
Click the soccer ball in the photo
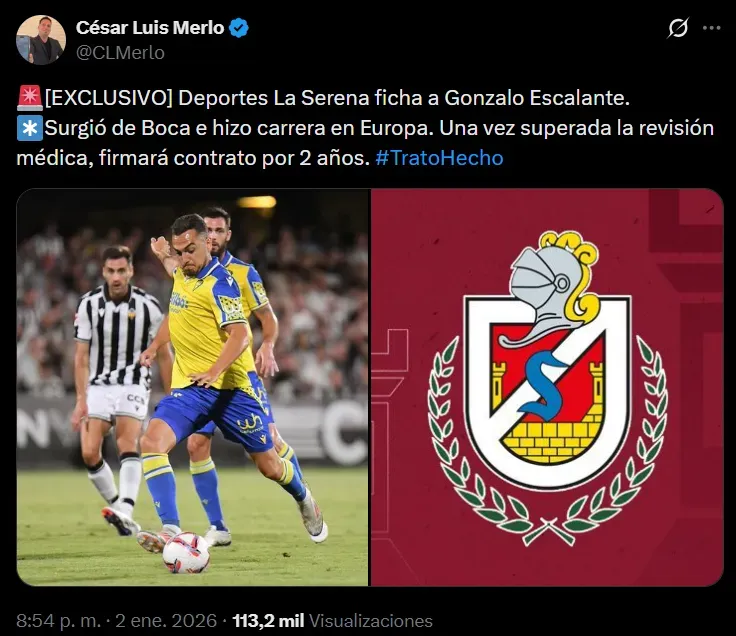(186, 552)
